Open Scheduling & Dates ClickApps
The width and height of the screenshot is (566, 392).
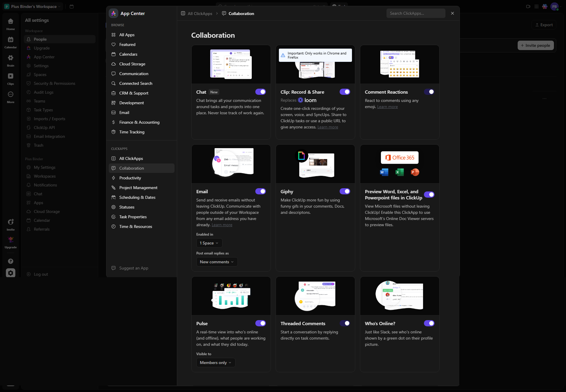click(x=141, y=197)
